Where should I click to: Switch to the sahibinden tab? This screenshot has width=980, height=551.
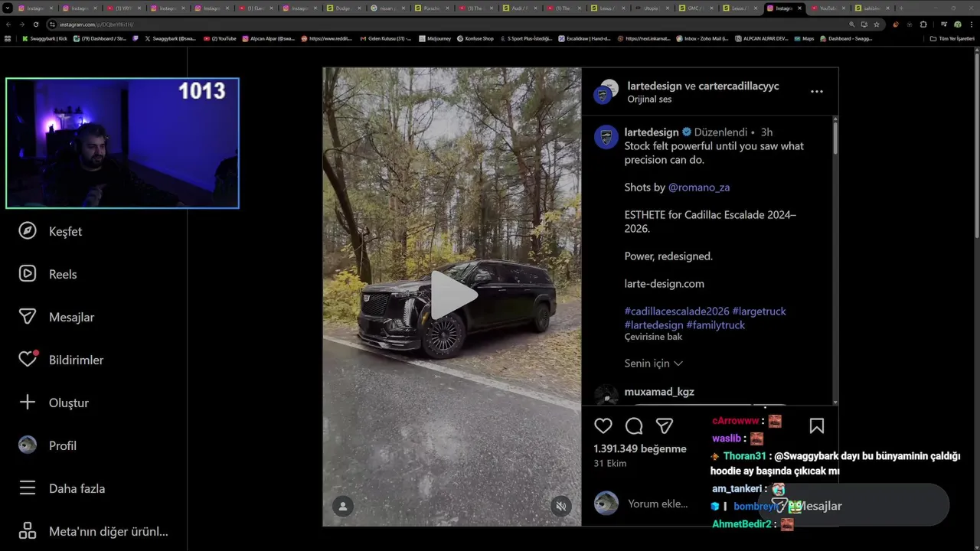[x=871, y=8]
